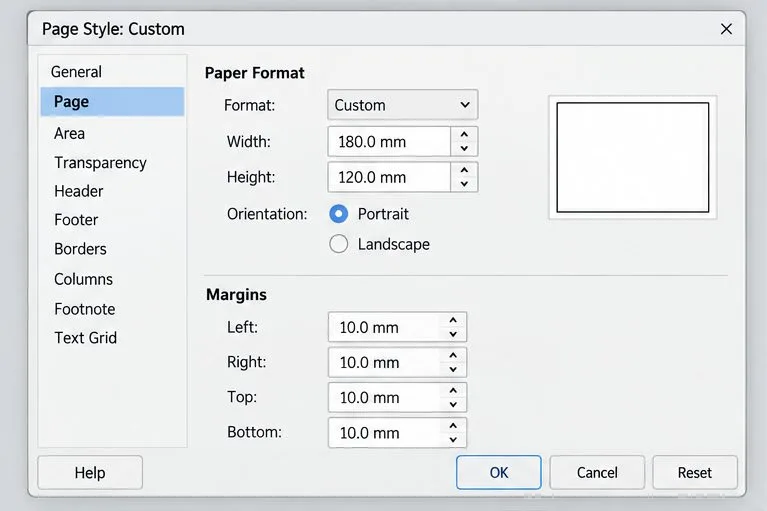The width and height of the screenshot is (767, 511).
Task: Decrease the Height value with down arrow
Action: [x=464, y=184]
